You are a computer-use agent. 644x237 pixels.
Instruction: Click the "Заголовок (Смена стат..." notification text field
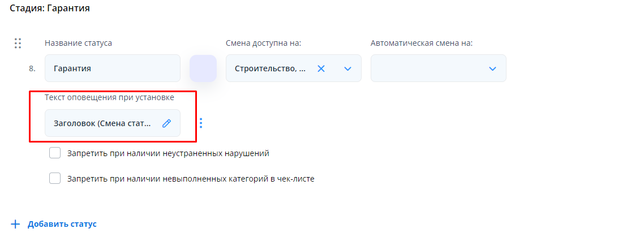[x=102, y=123]
